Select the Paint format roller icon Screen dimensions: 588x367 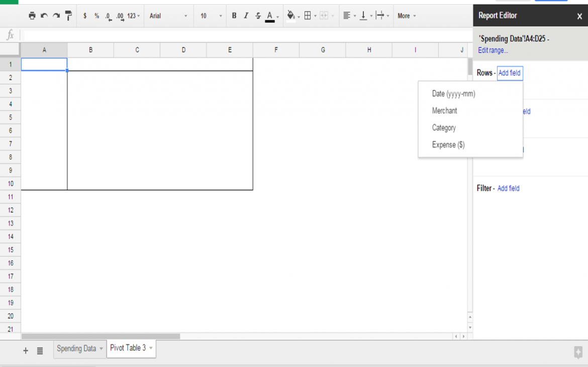coord(68,16)
